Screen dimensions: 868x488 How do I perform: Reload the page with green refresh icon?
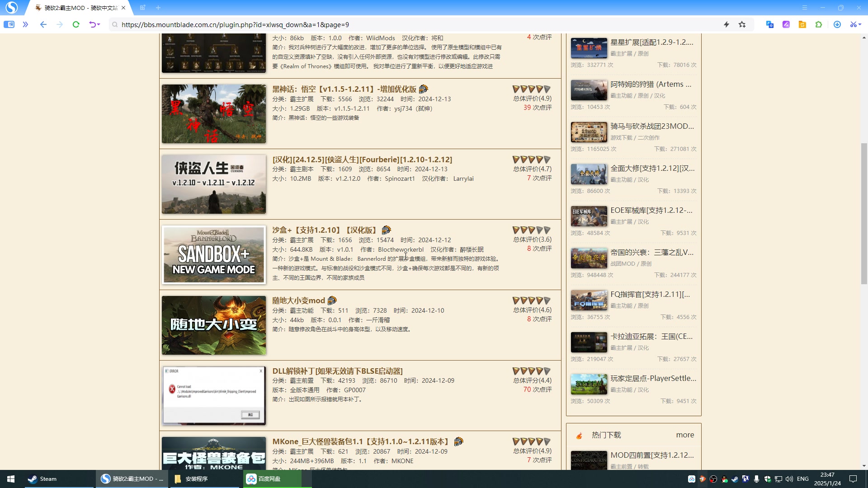pyautogui.click(x=76, y=24)
